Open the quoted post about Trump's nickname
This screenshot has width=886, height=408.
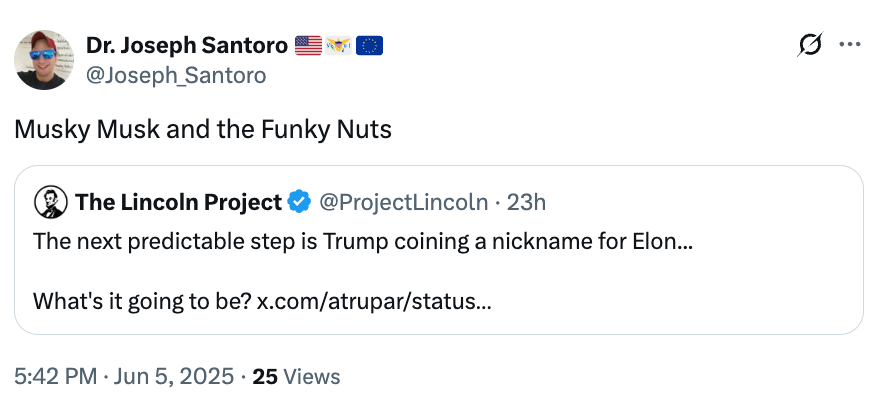click(600, 270)
